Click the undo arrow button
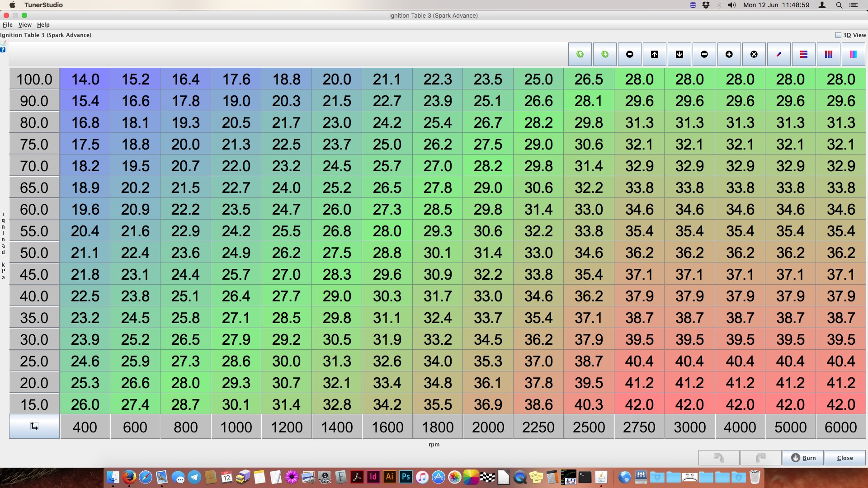868x488 pixels. click(x=719, y=458)
